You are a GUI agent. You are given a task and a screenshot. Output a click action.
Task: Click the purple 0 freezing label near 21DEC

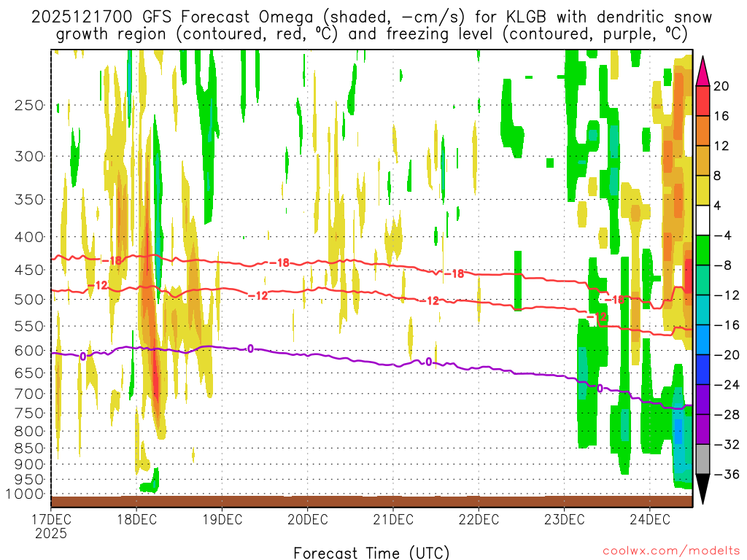click(429, 362)
